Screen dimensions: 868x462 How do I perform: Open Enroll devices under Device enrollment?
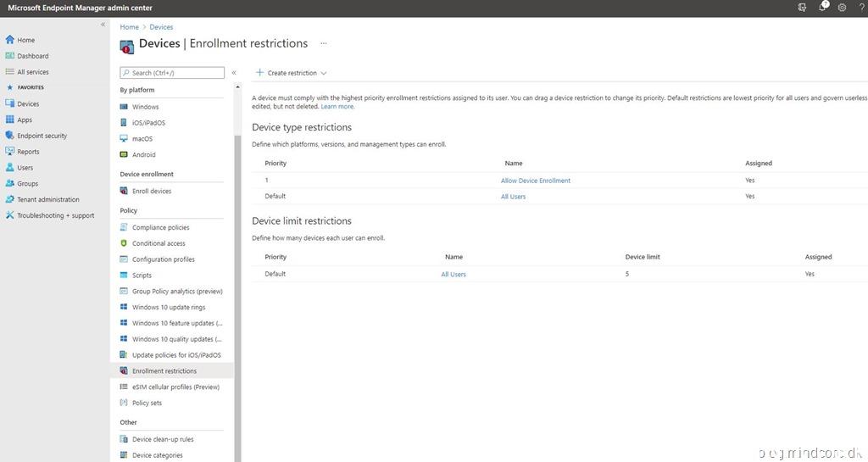[x=151, y=191]
